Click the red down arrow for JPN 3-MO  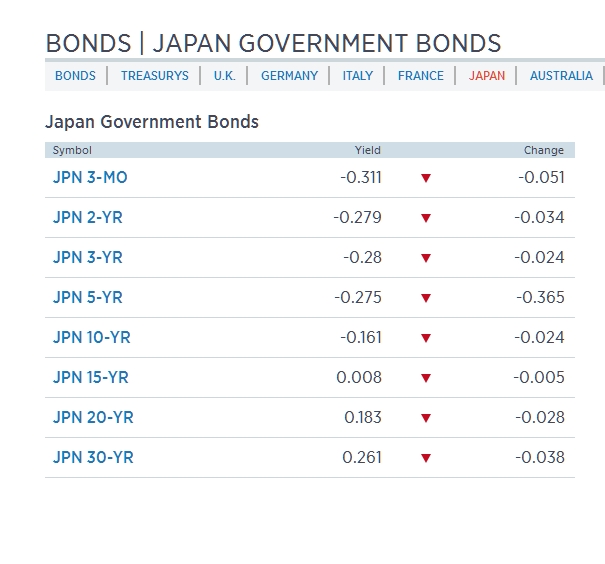[425, 178]
